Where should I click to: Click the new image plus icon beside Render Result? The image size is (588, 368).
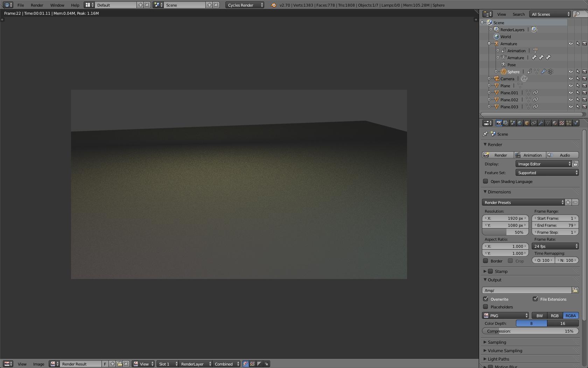coord(113,364)
